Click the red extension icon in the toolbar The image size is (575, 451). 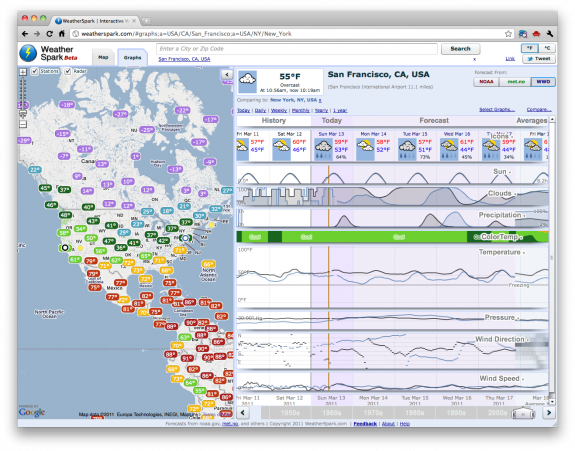point(536,34)
